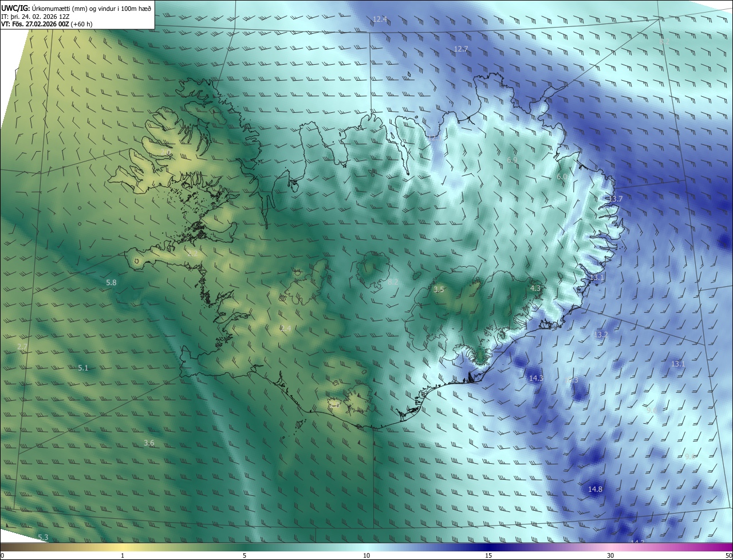733x560 pixels.
Task: Click the color scale tick '30'
Action: pos(610,556)
